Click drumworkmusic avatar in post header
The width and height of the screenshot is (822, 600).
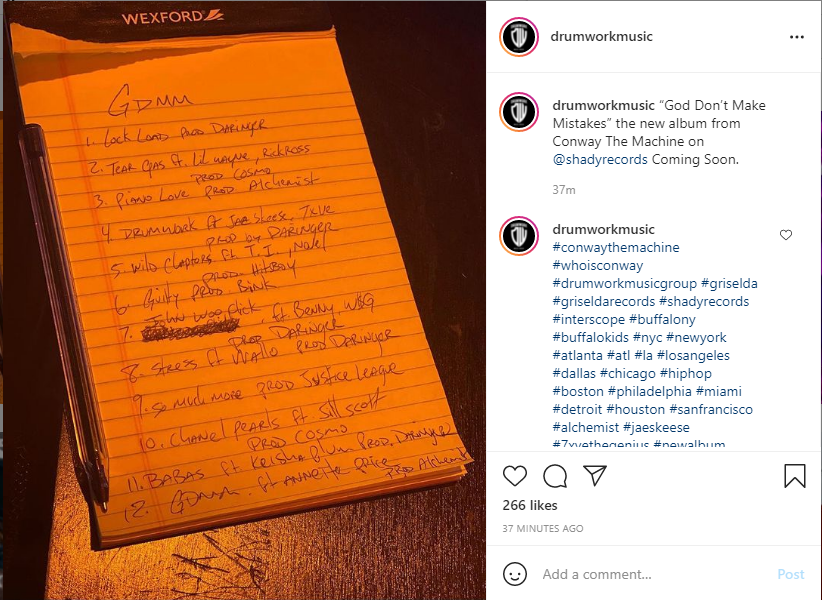[519, 37]
